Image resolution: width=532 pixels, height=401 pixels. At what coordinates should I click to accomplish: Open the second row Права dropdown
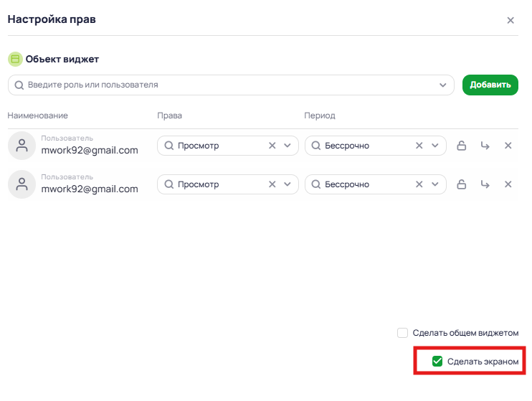pyautogui.click(x=288, y=184)
